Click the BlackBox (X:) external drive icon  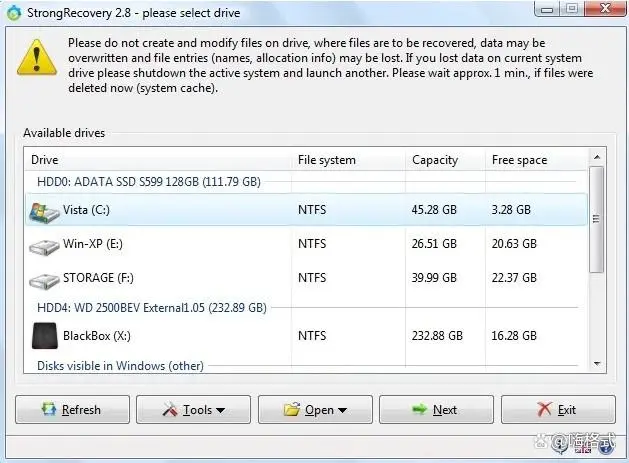[45, 336]
